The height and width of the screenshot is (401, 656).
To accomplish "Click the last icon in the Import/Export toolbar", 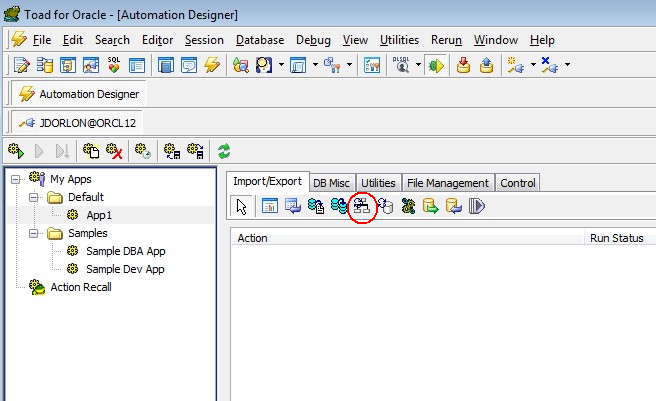I will point(477,207).
